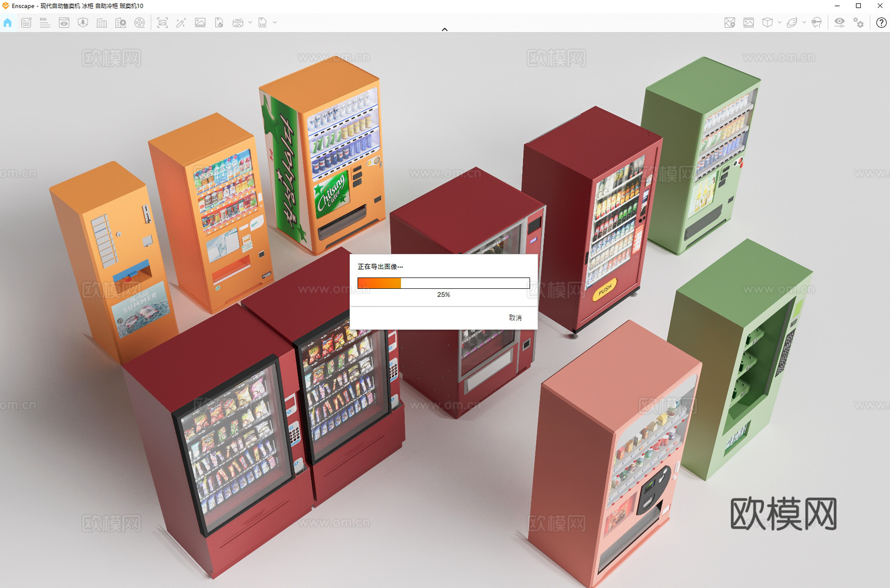The height and width of the screenshot is (588, 890).
Task: Click the 25% progress label
Action: (444, 295)
